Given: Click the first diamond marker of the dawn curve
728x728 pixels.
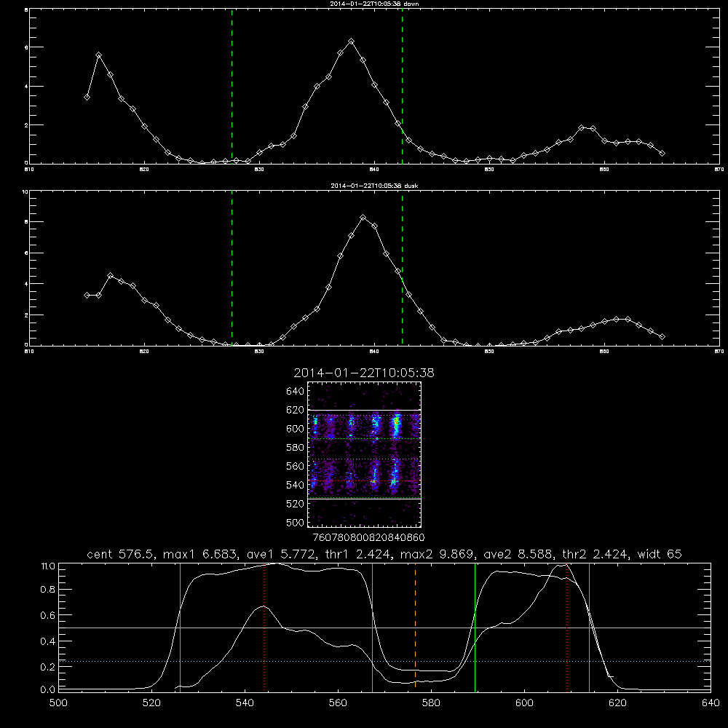Looking at the screenshot, I should coord(87,97).
